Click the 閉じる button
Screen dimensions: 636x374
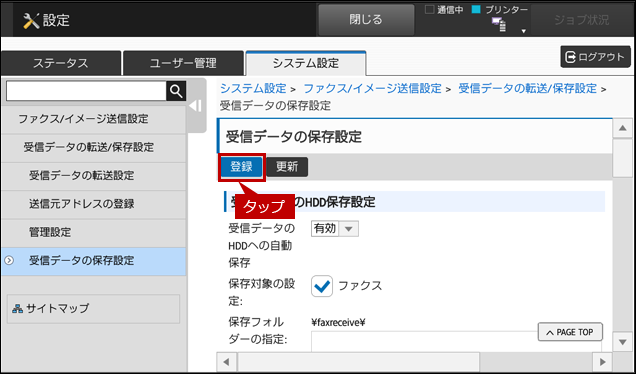366,19
